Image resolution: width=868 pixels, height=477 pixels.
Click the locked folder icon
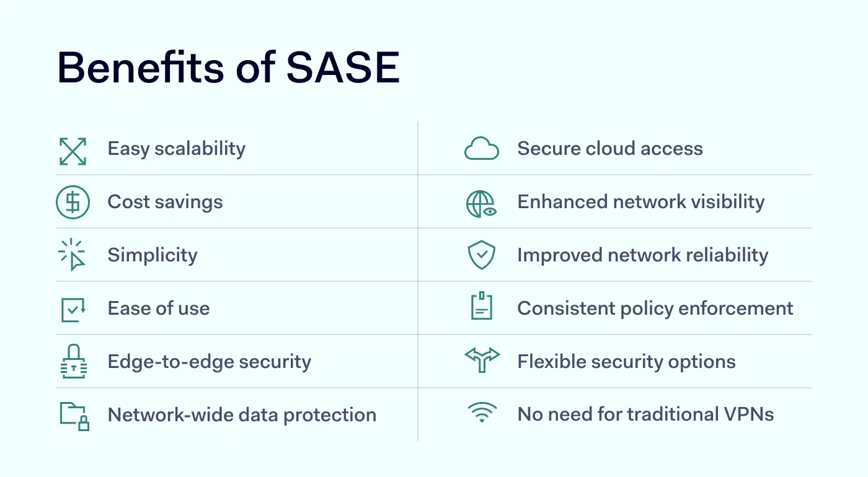(74, 416)
